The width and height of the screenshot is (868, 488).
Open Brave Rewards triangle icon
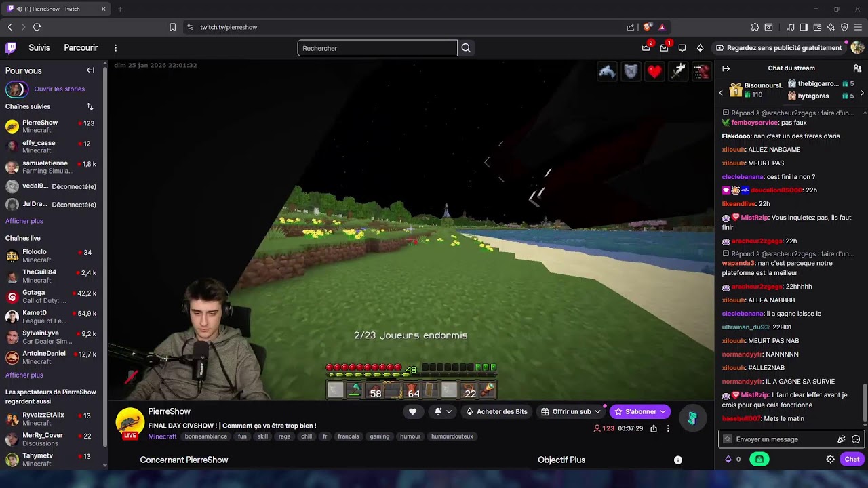click(662, 27)
